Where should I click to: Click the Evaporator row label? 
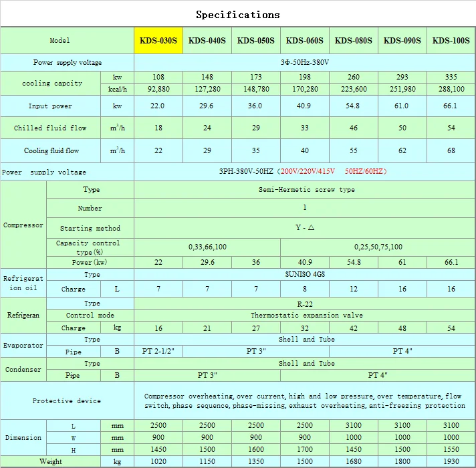coord(23,346)
